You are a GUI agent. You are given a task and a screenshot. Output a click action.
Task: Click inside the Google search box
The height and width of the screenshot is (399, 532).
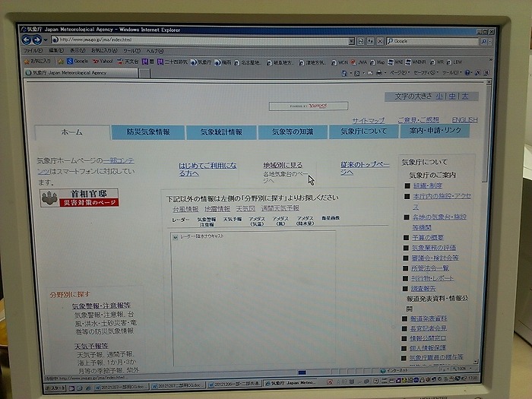point(432,41)
